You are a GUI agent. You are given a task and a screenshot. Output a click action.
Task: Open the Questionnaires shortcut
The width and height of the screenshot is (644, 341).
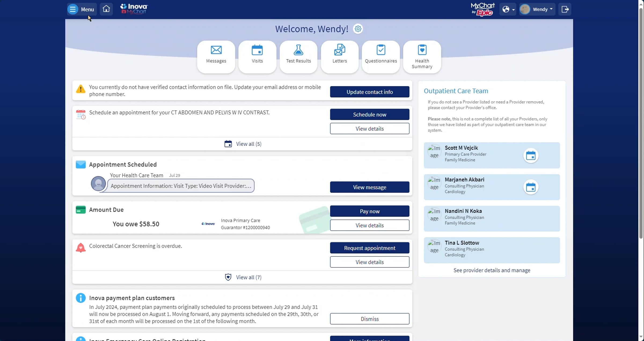(x=381, y=57)
